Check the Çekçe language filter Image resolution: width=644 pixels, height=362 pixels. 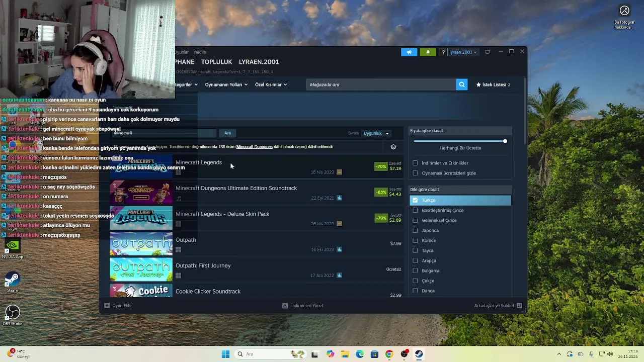(x=415, y=281)
